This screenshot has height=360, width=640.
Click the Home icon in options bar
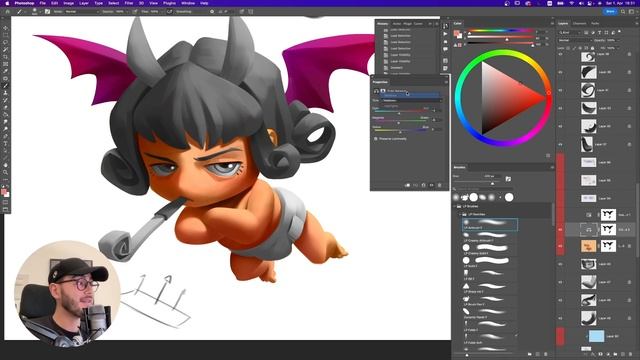point(7,11)
